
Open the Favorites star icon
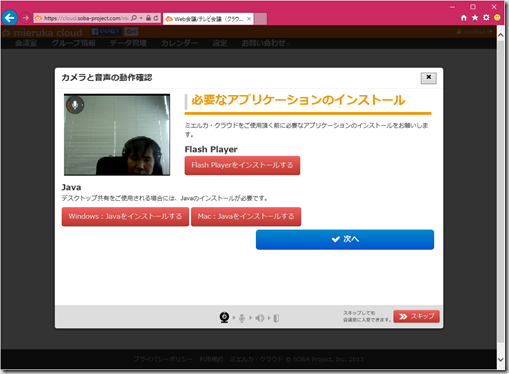tap(475, 18)
